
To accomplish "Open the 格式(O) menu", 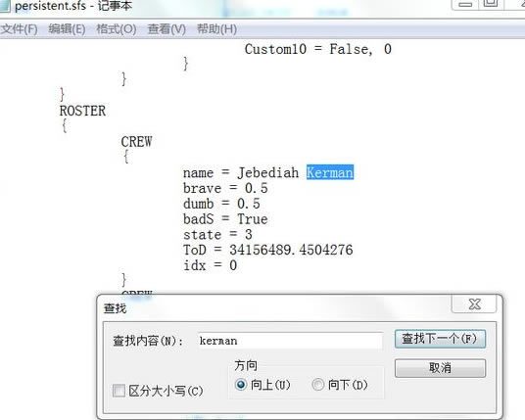I will pyautogui.click(x=117, y=29).
